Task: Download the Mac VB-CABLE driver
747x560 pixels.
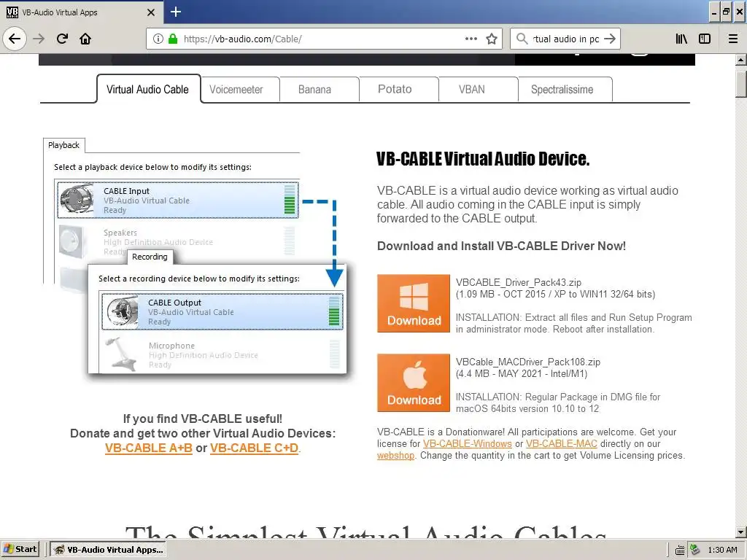Action: (414, 383)
